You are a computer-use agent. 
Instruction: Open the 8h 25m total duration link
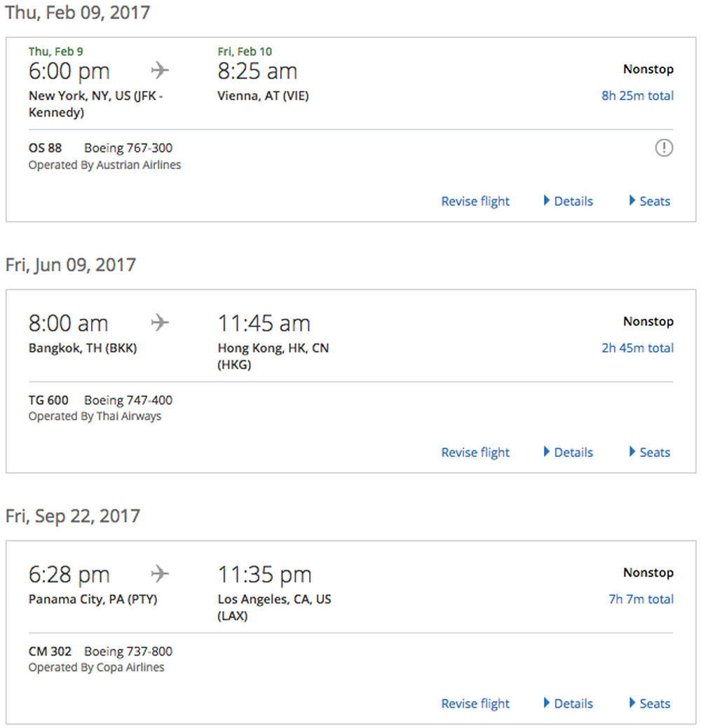click(637, 96)
